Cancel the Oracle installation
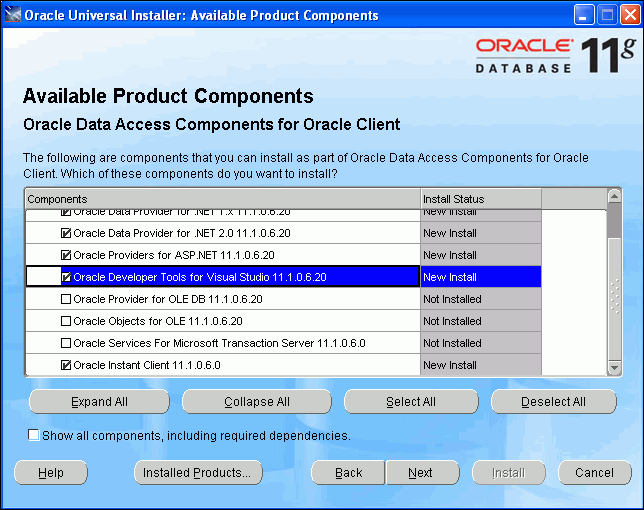 [594, 473]
